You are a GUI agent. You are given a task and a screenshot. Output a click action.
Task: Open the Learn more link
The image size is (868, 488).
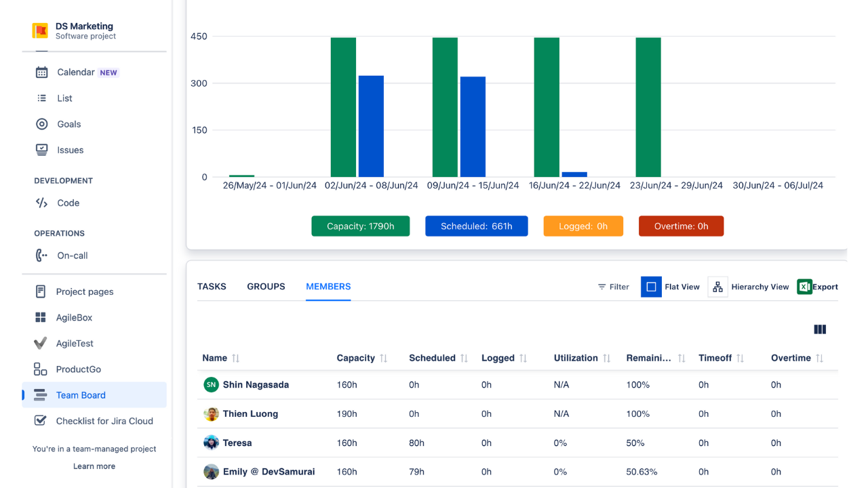pyautogui.click(x=94, y=466)
